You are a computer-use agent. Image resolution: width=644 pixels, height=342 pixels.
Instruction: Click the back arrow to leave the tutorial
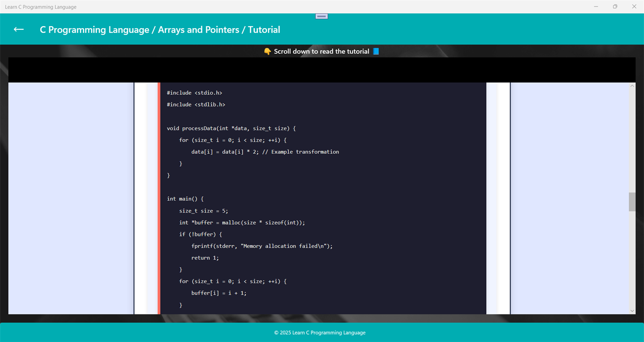(18, 29)
